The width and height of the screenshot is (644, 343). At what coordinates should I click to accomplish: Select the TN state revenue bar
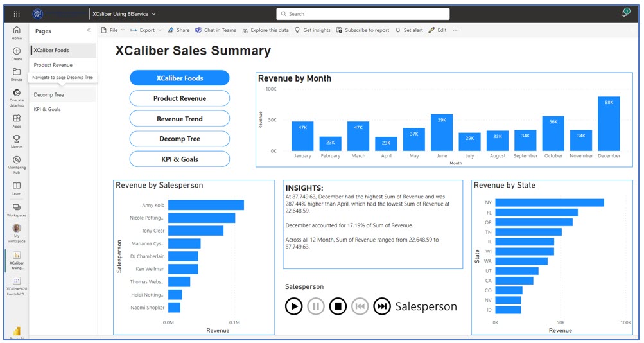click(528, 232)
